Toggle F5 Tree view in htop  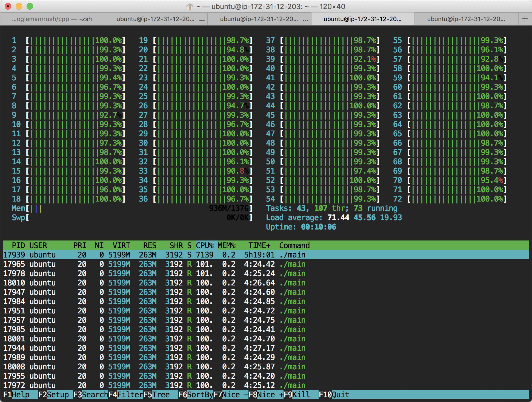(161, 395)
